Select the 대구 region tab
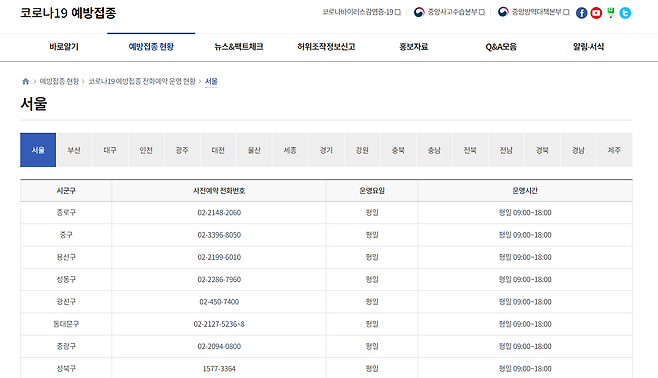Image resolution: width=658 pixels, height=378 pixels. [x=110, y=150]
